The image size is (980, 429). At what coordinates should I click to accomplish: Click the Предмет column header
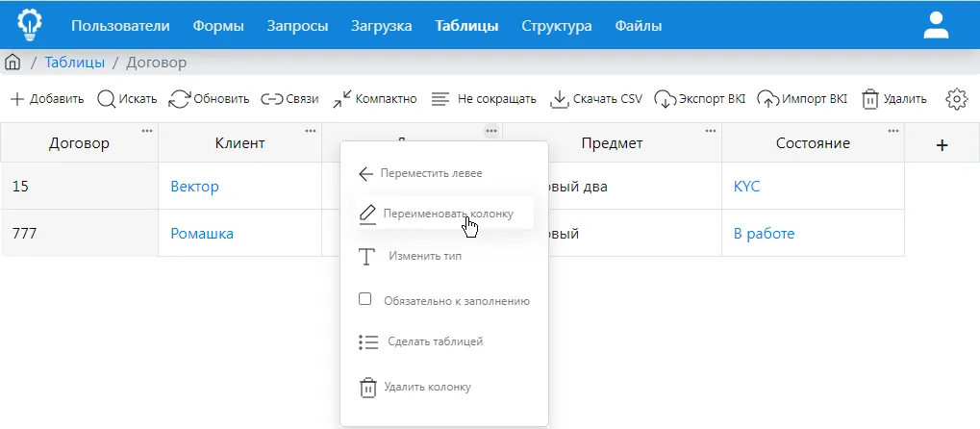click(x=612, y=143)
